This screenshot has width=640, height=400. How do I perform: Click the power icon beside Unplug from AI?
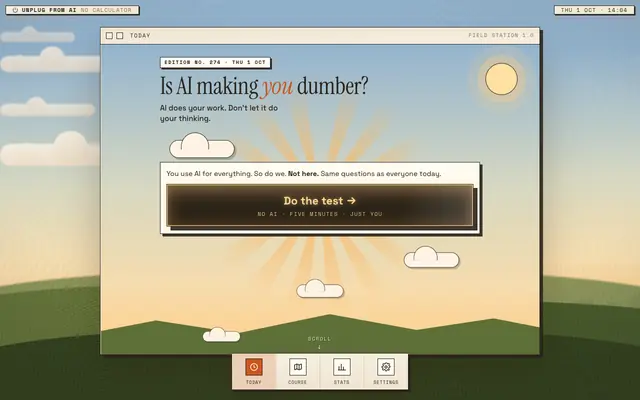[15, 10]
